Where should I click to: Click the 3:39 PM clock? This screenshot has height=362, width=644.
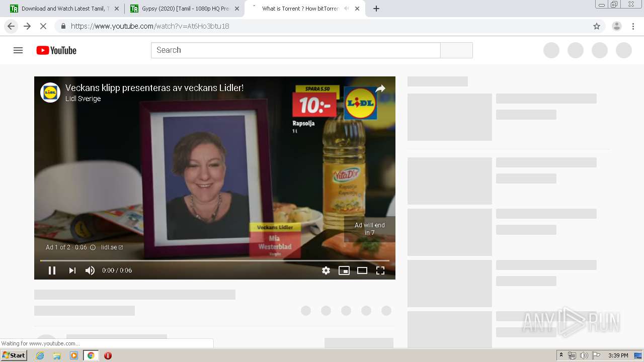[618, 355]
